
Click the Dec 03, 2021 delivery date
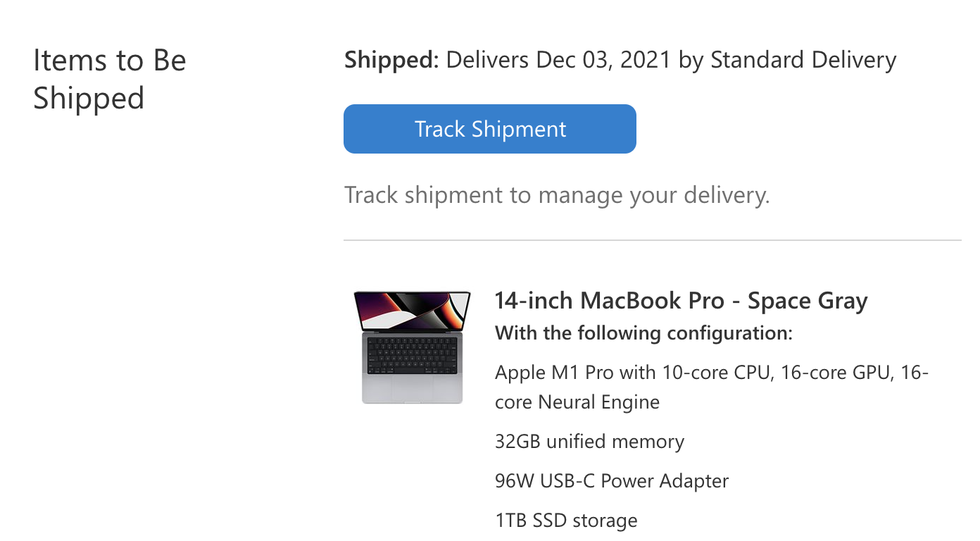coord(603,61)
